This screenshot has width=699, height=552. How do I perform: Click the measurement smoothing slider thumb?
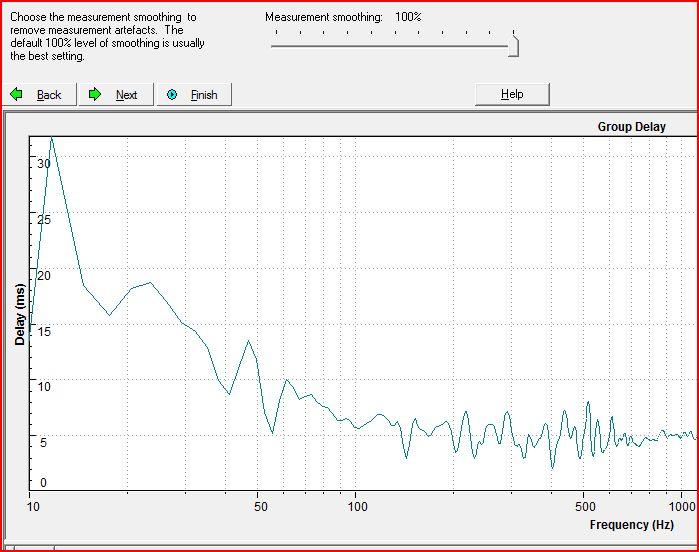[x=514, y=46]
